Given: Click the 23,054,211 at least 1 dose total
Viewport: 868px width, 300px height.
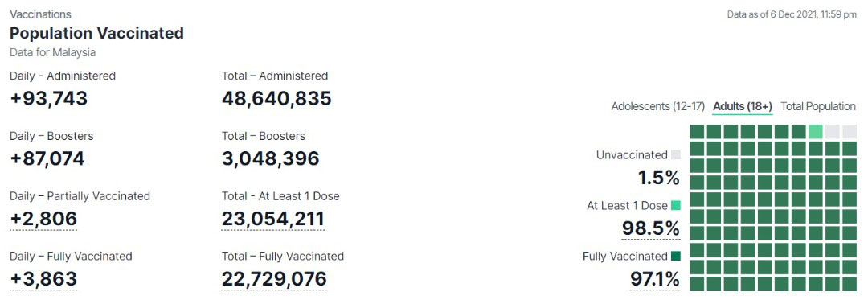Looking at the screenshot, I should (273, 220).
